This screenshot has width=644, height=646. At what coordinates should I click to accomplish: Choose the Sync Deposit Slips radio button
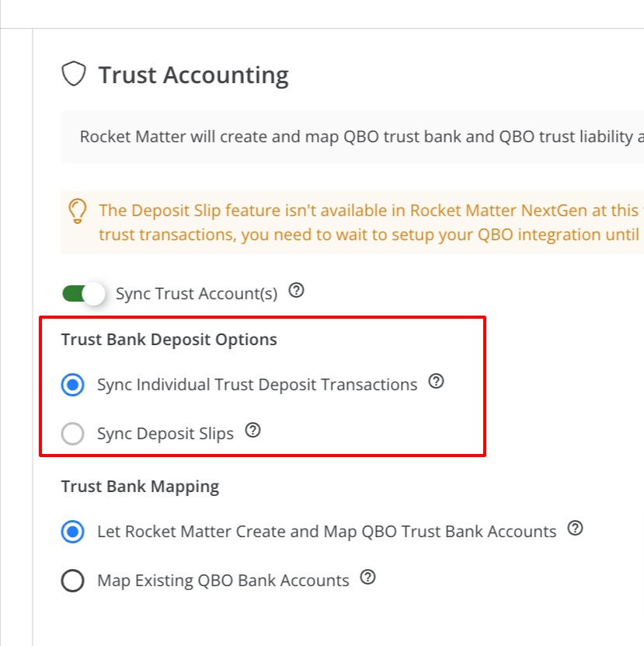point(73,434)
